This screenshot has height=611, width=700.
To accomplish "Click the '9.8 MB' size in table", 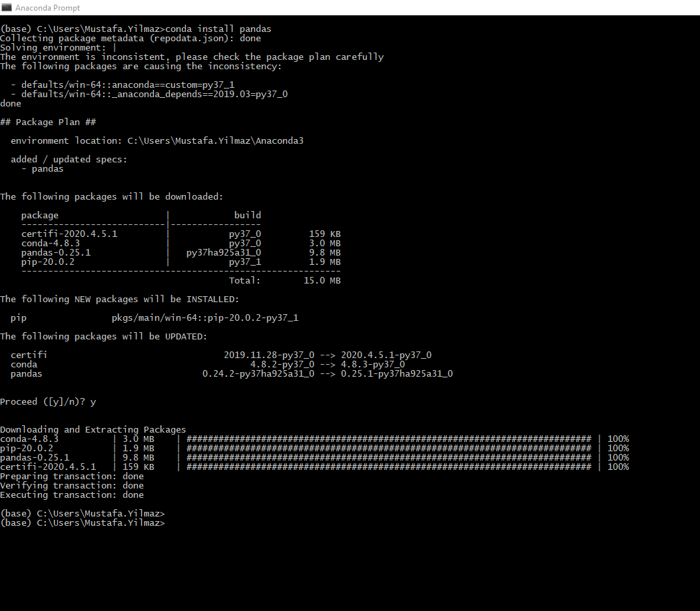I will pyautogui.click(x=324, y=253).
